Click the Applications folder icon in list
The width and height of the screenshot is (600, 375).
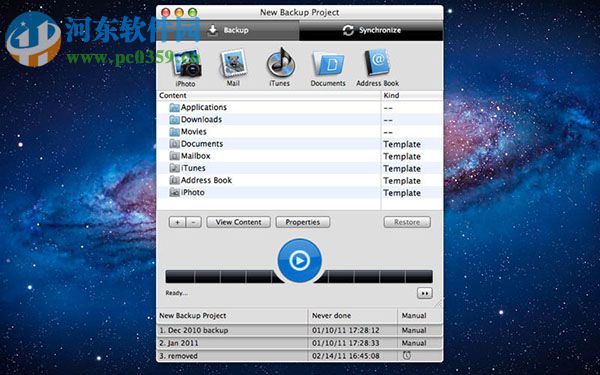(174, 108)
